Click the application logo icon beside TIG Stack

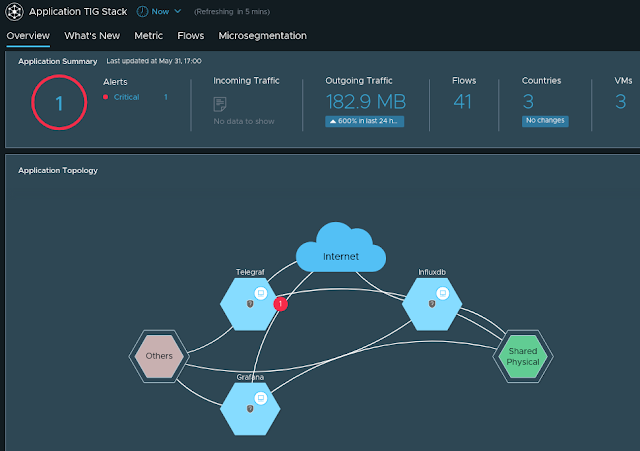14,11
